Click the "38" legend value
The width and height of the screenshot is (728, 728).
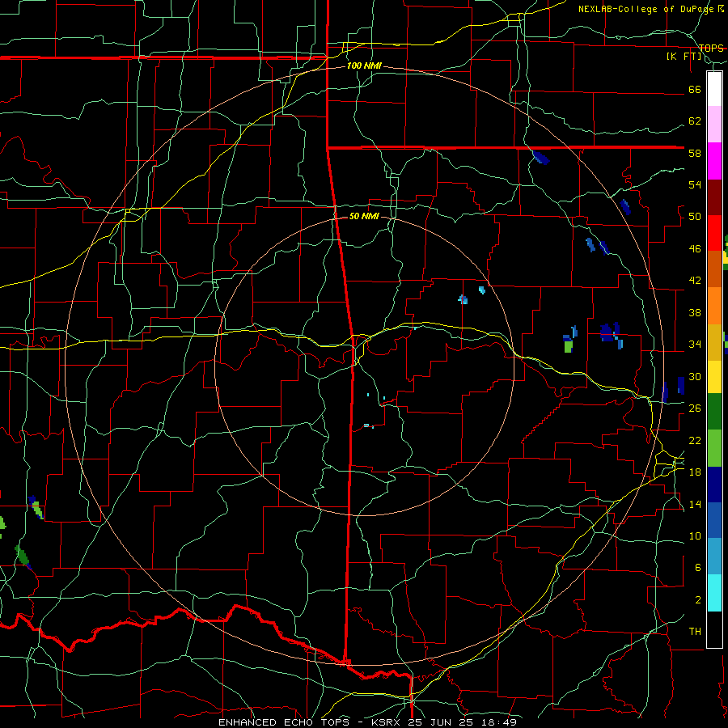[x=695, y=313]
